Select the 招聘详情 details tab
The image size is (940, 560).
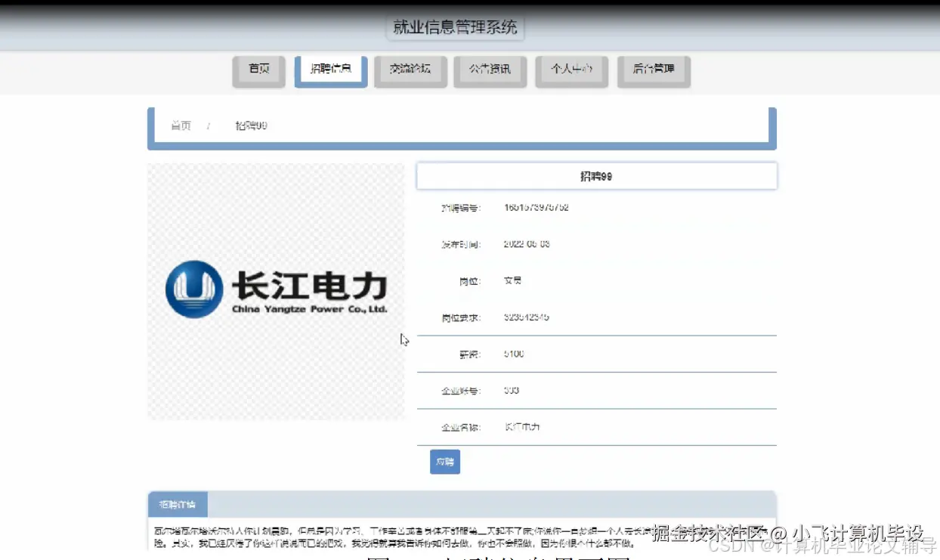tap(178, 504)
